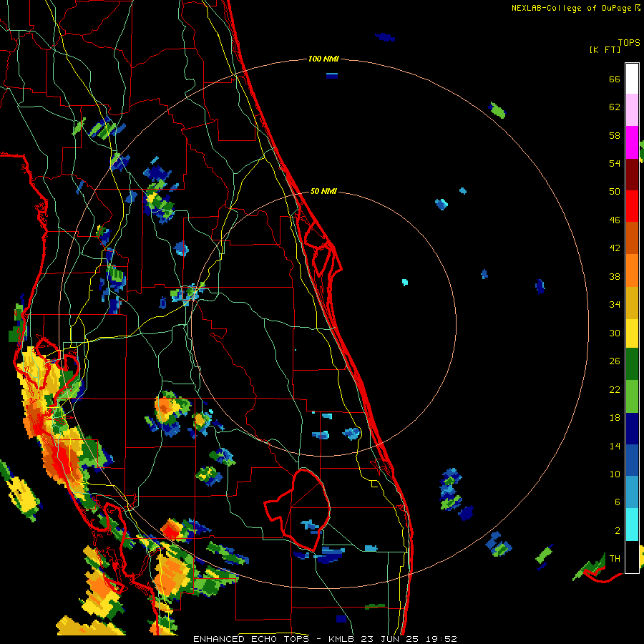Click the legend value 42

point(615,248)
